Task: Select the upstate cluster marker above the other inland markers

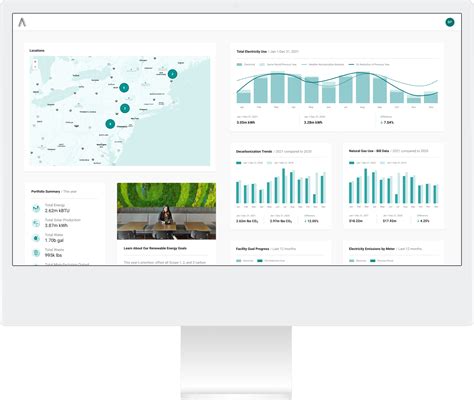Action: coord(124,88)
